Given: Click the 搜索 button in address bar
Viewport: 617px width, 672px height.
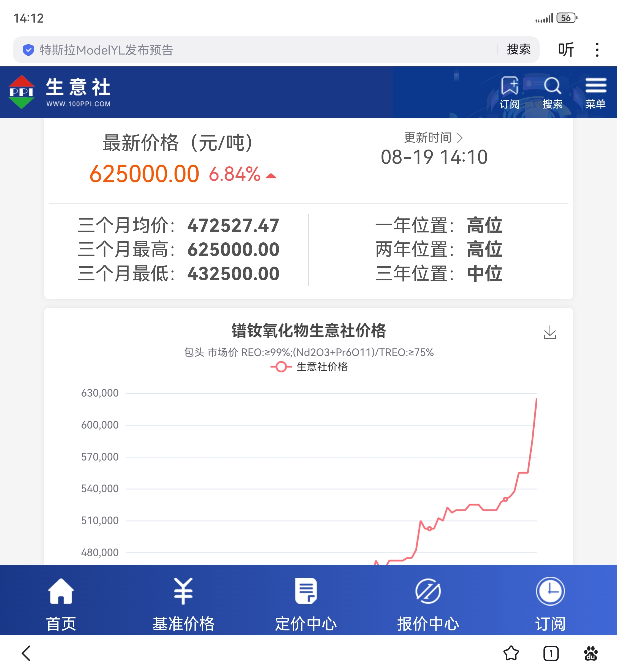Looking at the screenshot, I should [x=518, y=49].
